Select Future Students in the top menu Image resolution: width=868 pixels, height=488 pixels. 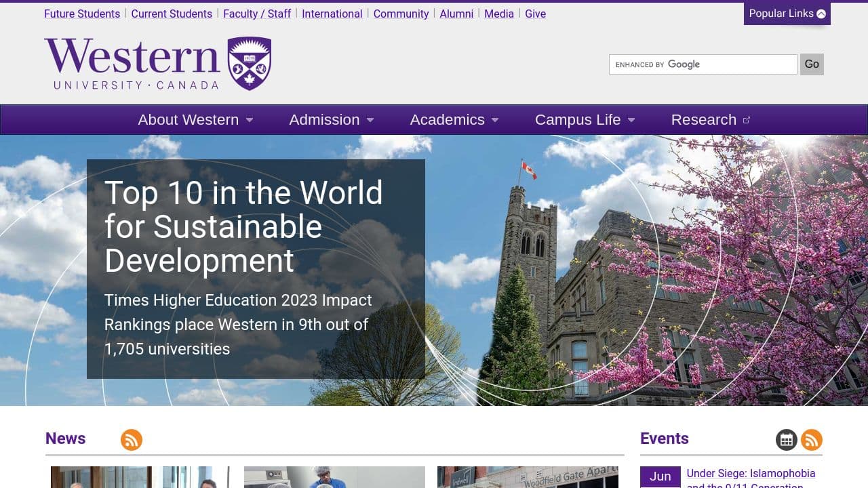click(81, 14)
